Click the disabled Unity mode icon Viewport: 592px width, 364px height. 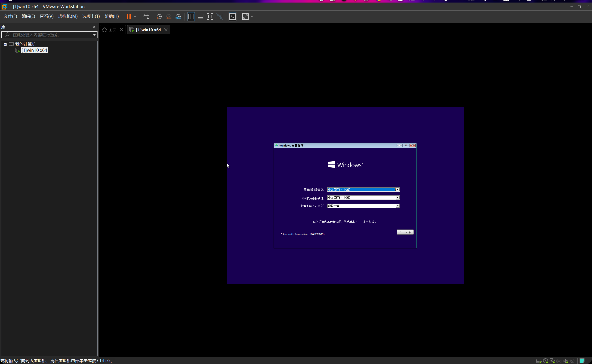pyautogui.click(x=220, y=16)
